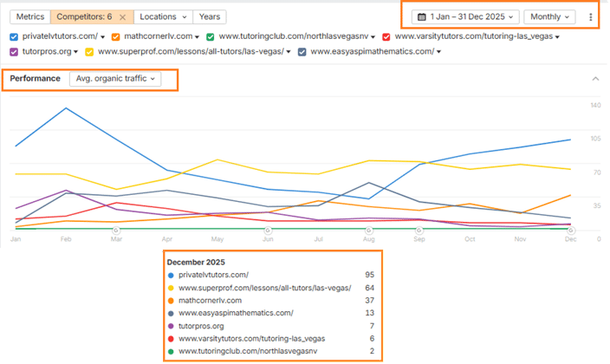Click the Google update marker at Aug
Image resolution: width=610 pixels, height=364 pixels.
pyautogui.click(x=369, y=230)
